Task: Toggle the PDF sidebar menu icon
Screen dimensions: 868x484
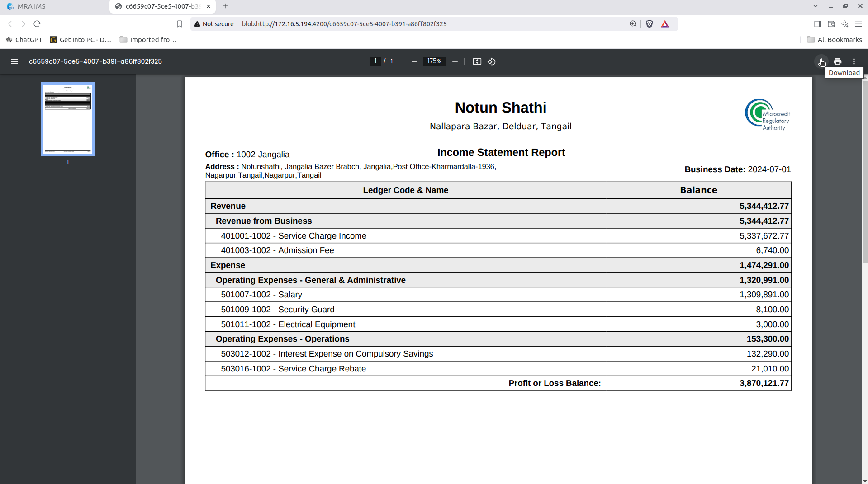Action: click(14, 61)
